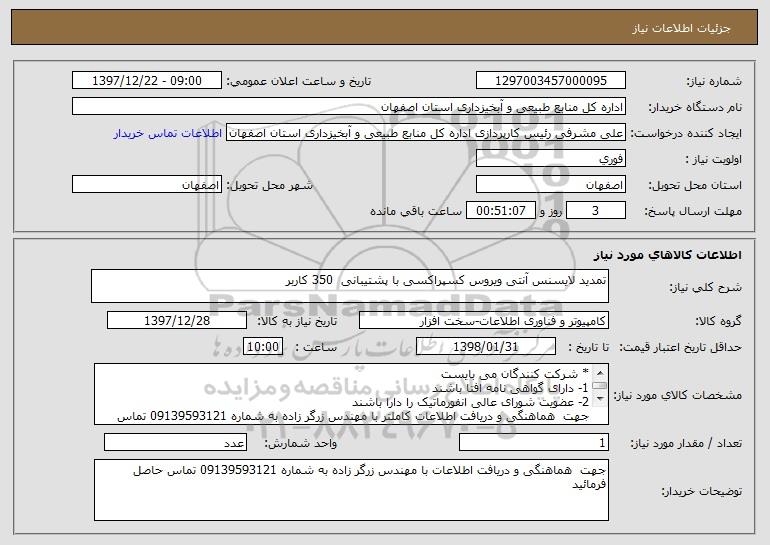Click the unit field showing عدد

pyautogui.click(x=175, y=443)
